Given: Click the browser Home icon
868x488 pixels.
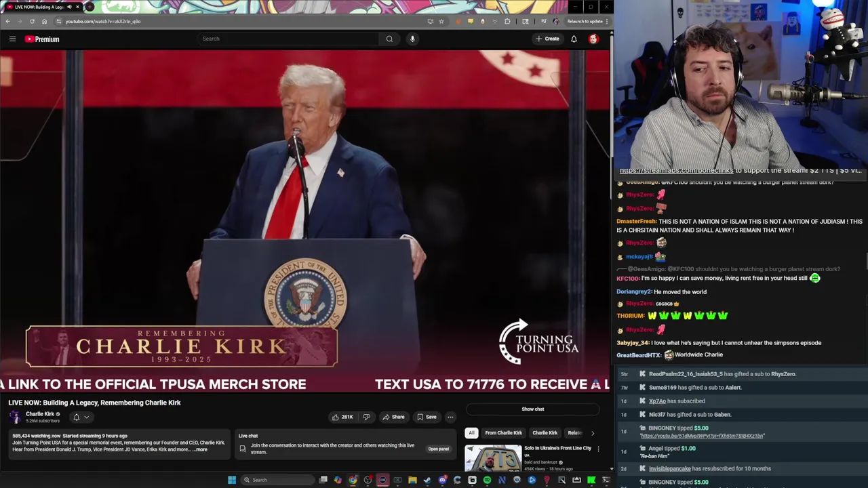Looking at the screenshot, I should point(44,21).
